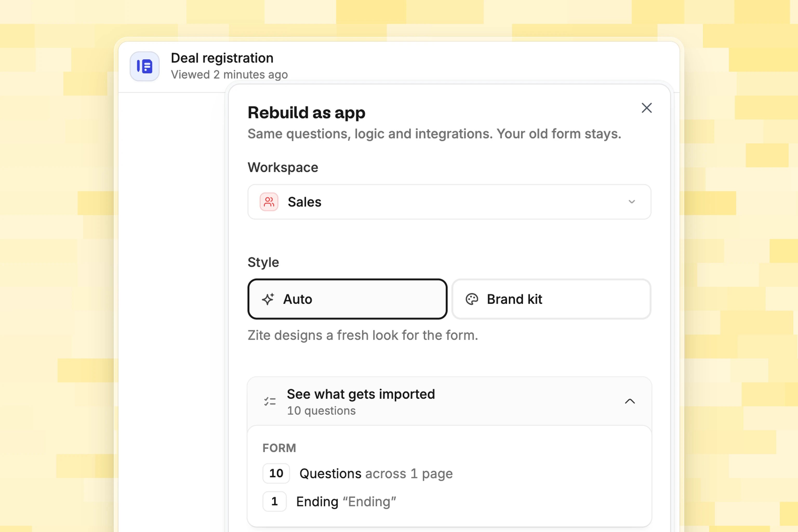Viewport: 798px width, 532px height.
Task: Click the Ending “Ending” row text
Action: click(346, 502)
